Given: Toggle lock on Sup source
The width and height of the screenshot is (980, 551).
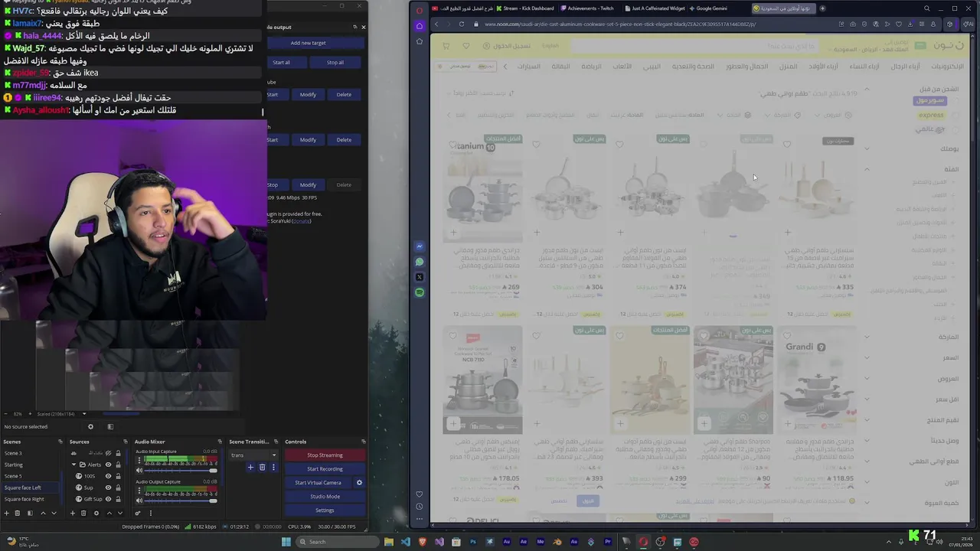Looking at the screenshot, I should [118, 487].
